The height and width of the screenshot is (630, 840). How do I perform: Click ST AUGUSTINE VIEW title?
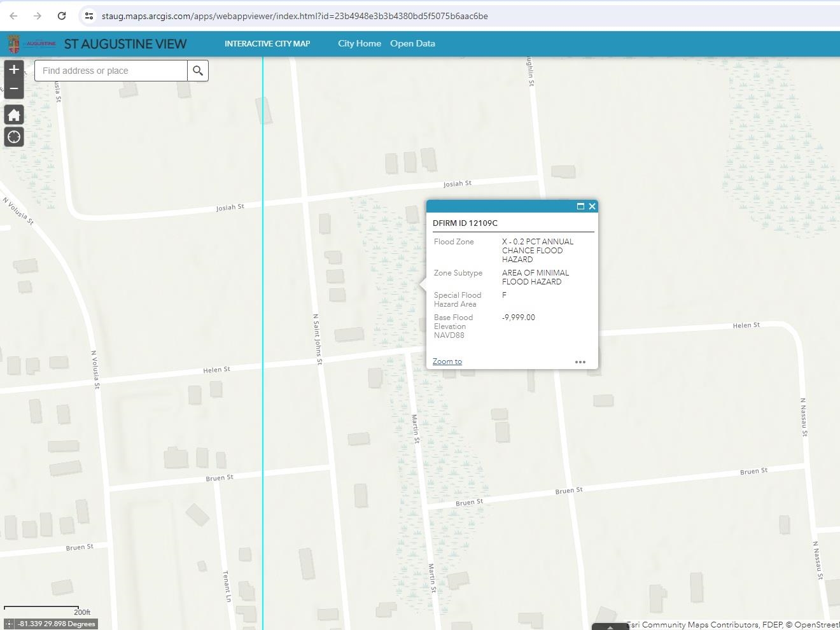(x=125, y=44)
